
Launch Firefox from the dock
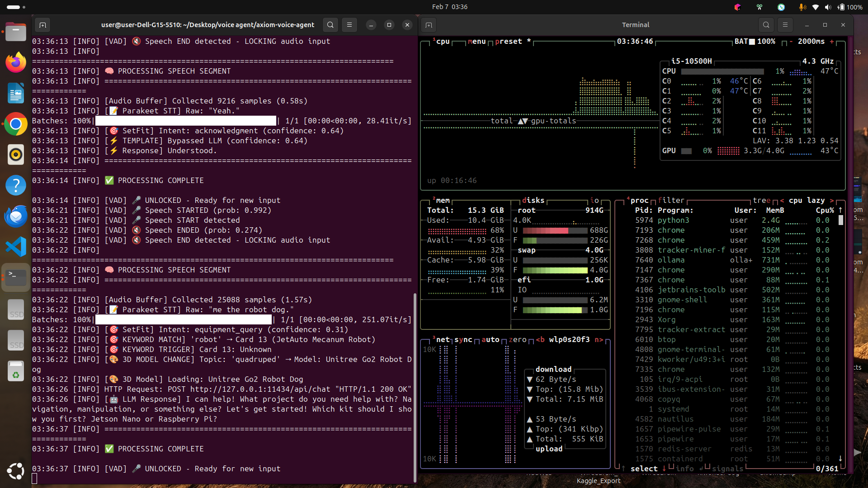16,62
